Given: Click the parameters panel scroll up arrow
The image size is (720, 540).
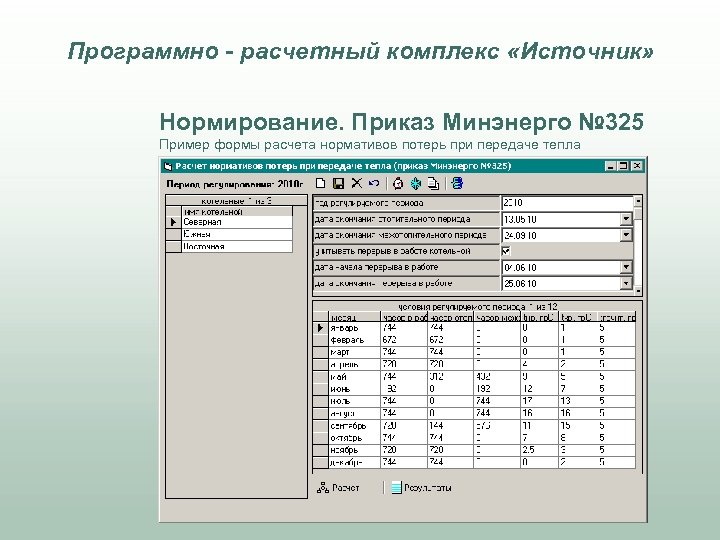Looking at the screenshot, I should coord(638,201).
